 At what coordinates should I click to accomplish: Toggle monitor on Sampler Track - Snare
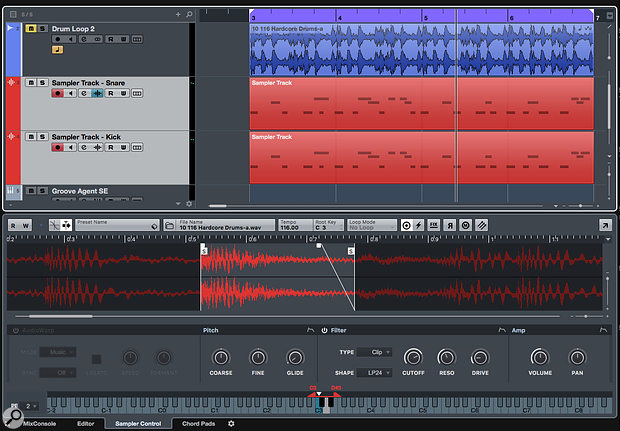tap(71, 93)
